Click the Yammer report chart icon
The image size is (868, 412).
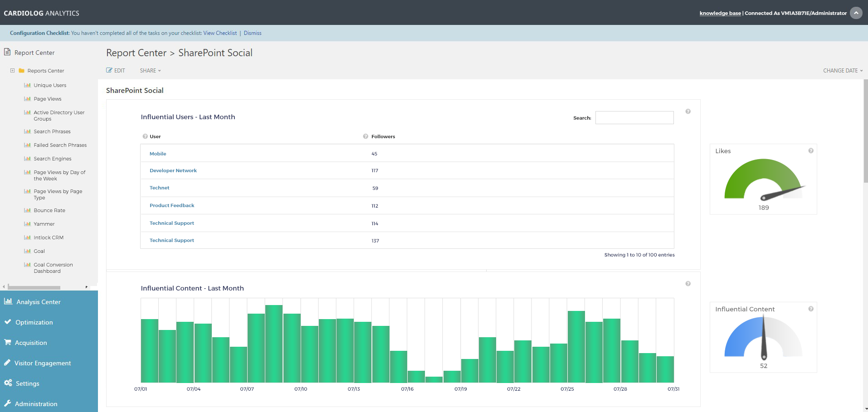[28, 224]
